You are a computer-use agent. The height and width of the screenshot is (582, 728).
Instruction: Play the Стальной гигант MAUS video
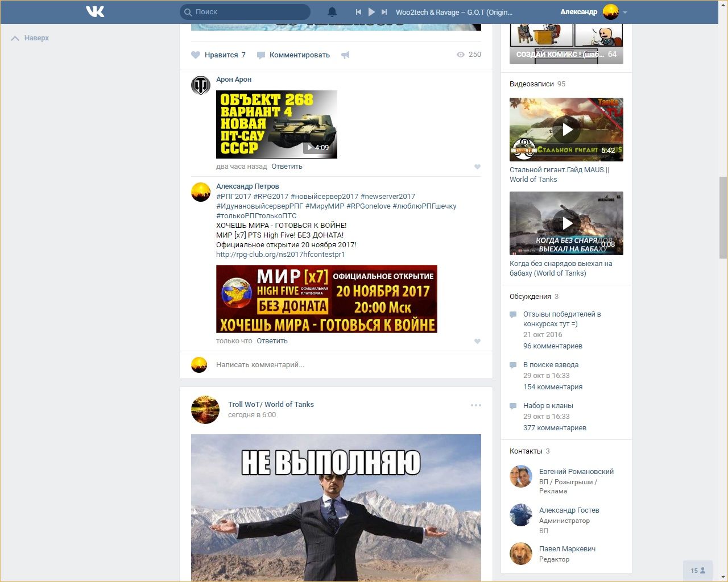pyautogui.click(x=566, y=130)
